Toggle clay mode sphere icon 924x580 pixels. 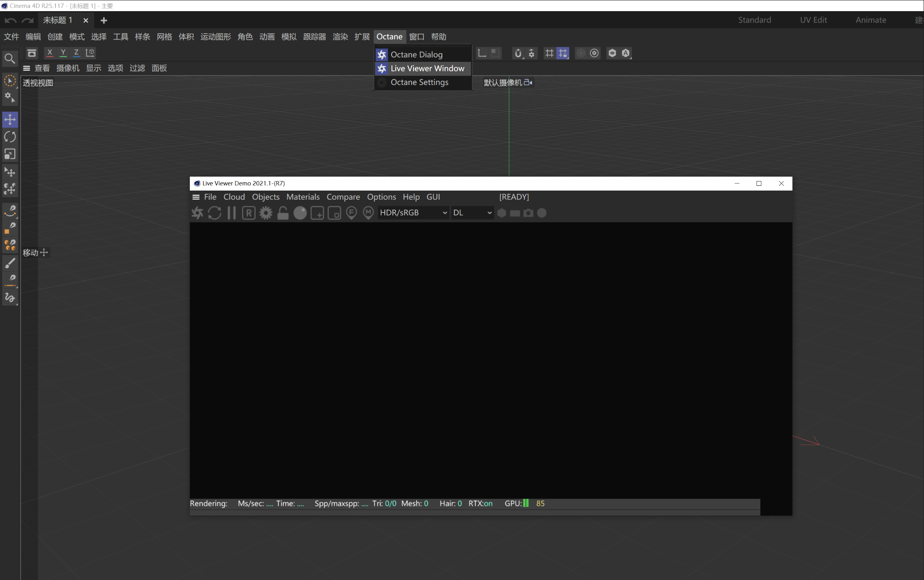(300, 213)
